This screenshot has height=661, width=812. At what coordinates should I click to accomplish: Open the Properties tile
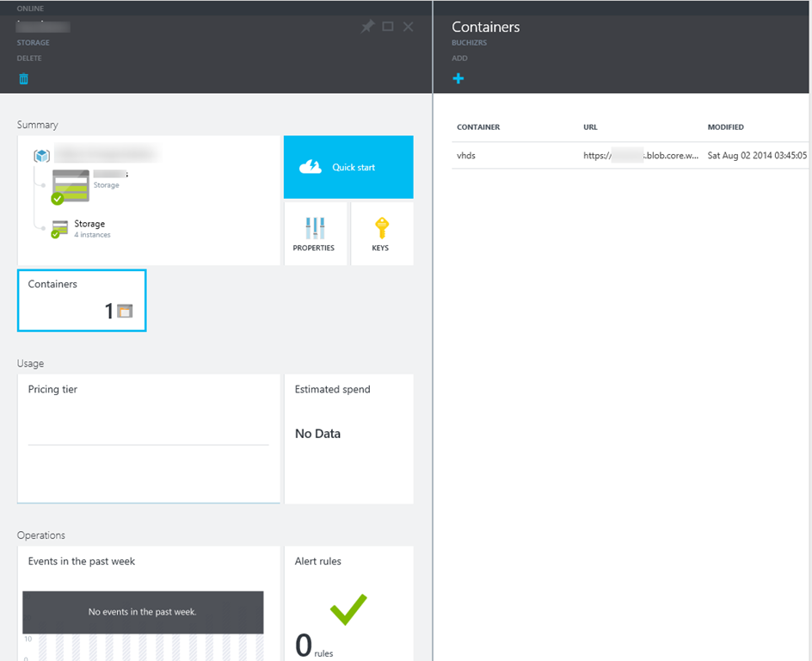(316, 233)
